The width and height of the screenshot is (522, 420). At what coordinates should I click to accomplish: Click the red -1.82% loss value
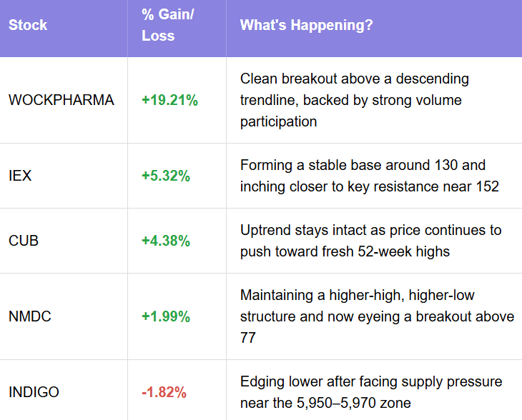(164, 392)
